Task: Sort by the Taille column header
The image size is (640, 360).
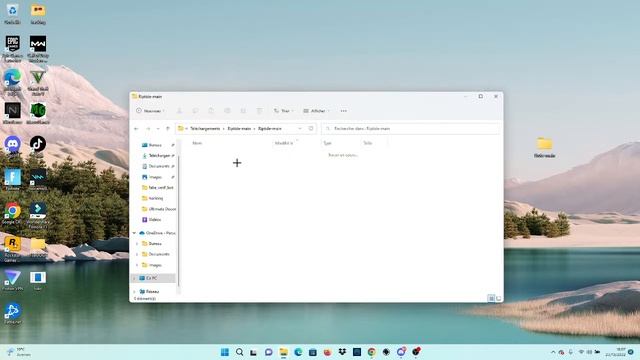Action: pyautogui.click(x=368, y=143)
